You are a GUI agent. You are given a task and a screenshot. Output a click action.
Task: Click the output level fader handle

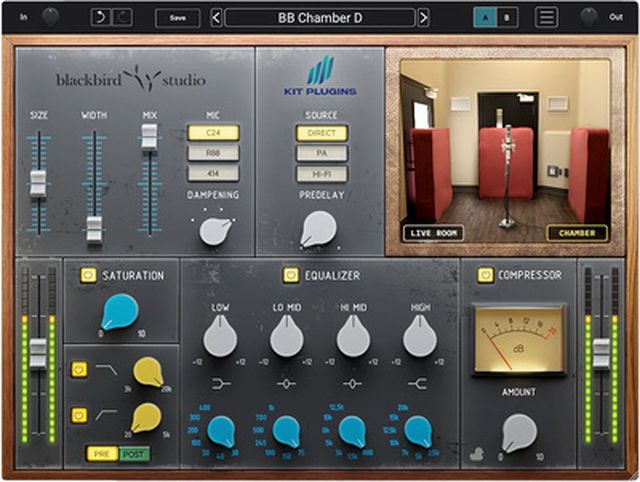pos(601,353)
